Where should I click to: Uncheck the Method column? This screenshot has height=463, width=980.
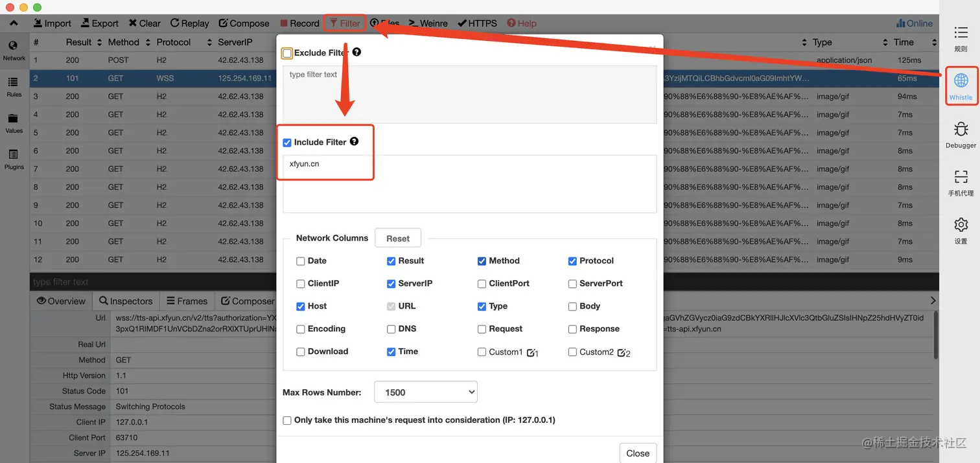pos(482,261)
